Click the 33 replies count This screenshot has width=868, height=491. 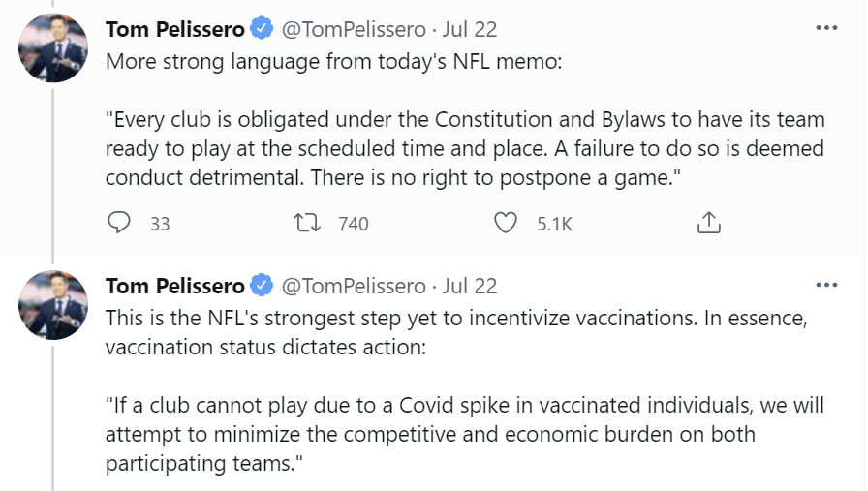(x=160, y=224)
